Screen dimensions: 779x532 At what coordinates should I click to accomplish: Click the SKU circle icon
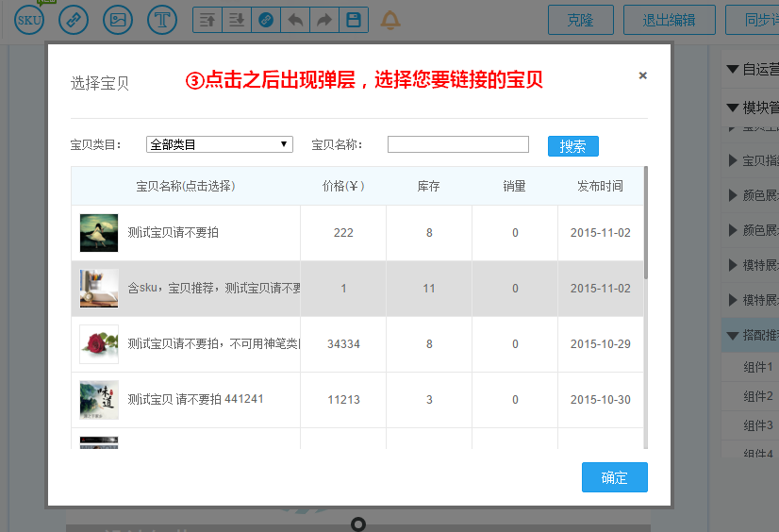point(29,20)
